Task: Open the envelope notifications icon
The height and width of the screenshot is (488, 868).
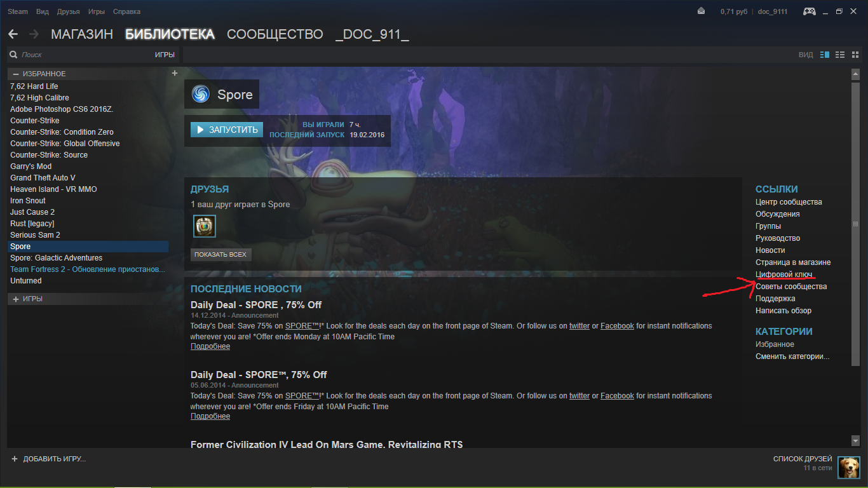Action: [701, 11]
